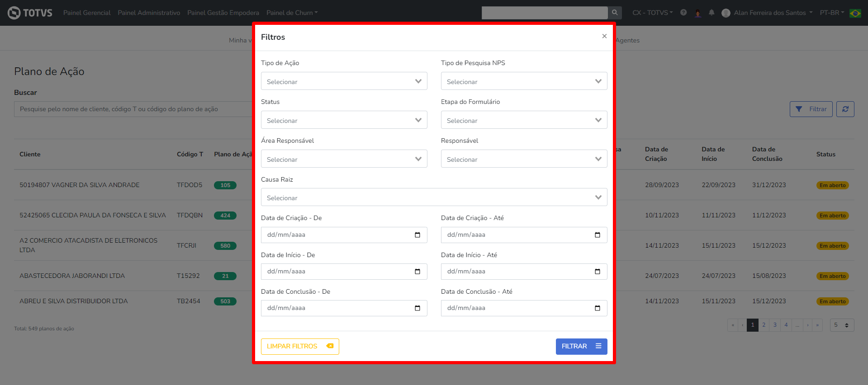This screenshot has width=868, height=385.
Task: Open the Responsável select box
Action: point(524,159)
